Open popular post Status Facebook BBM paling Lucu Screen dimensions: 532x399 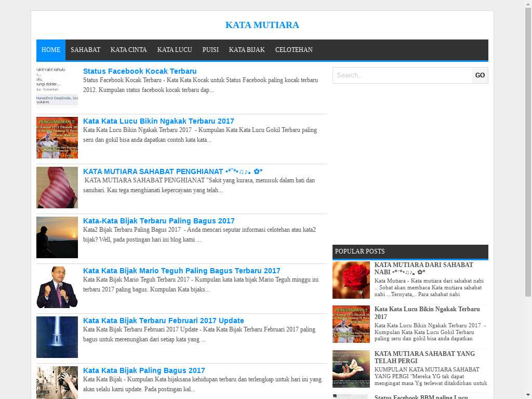click(x=421, y=396)
